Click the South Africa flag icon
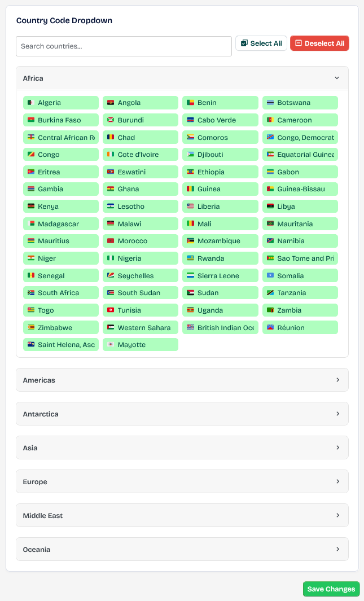Viewport: 364px width, 601px height. click(31, 293)
